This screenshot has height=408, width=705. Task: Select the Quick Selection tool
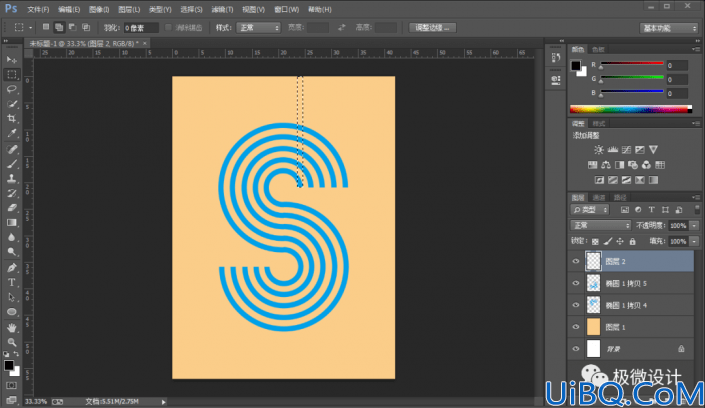[x=12, y=104]
